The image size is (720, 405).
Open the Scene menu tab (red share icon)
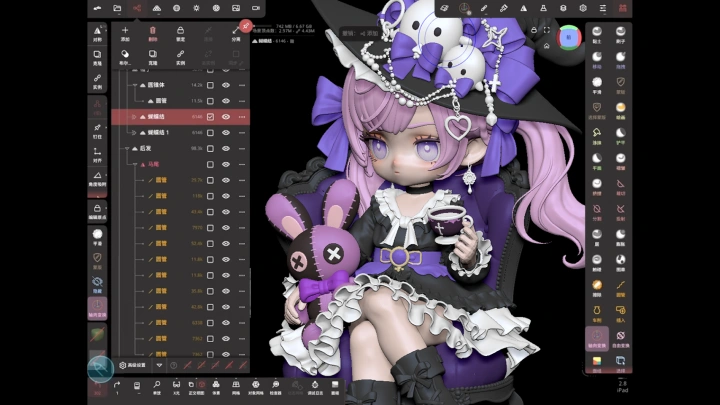(137, 8)
